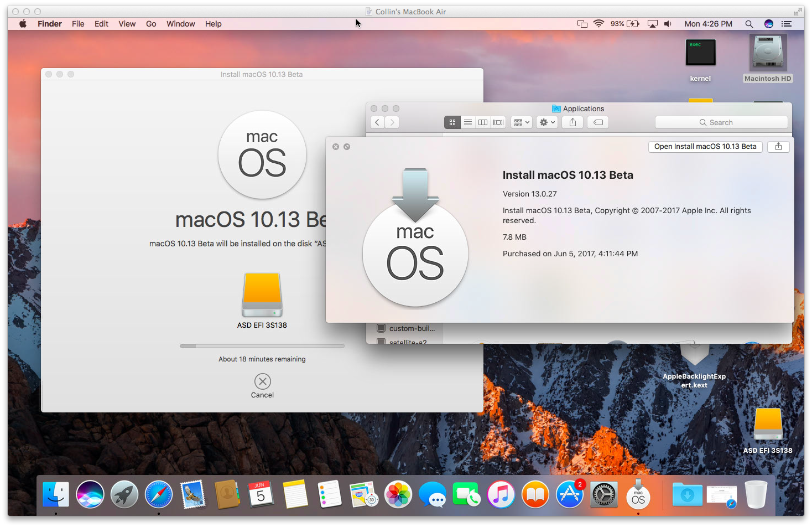Open Finder from the Dock

(x=56, y=494)
